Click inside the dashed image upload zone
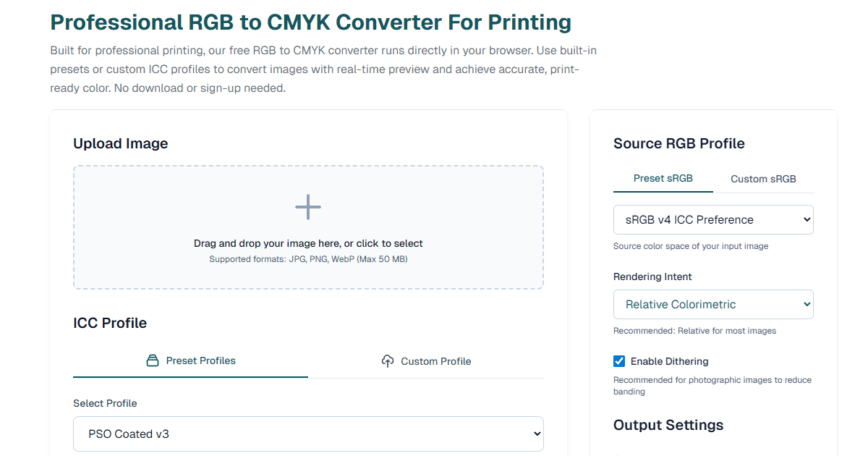868x456 pixels. click(308, 226)
